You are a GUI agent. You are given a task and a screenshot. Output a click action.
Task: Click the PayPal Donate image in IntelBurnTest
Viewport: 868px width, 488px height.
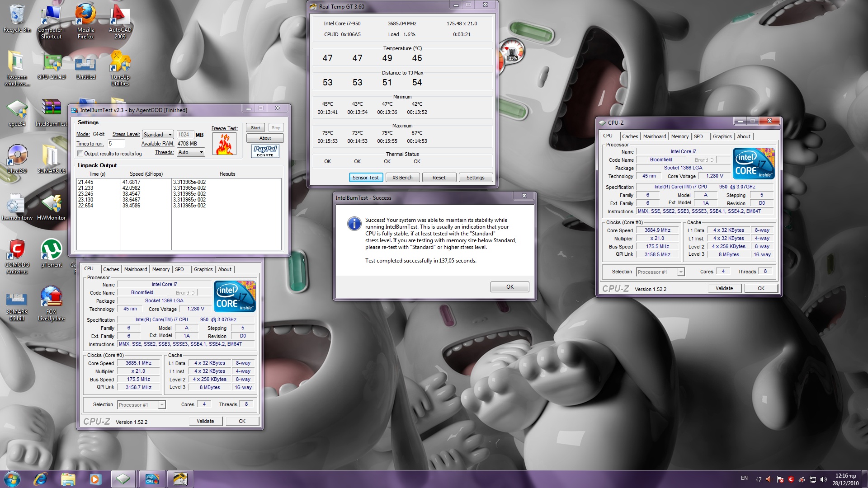click(265, 151)
